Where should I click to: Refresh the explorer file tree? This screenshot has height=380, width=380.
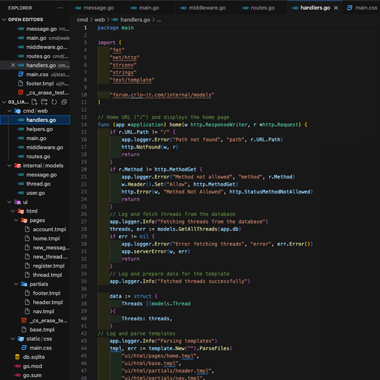pos(54,102)
